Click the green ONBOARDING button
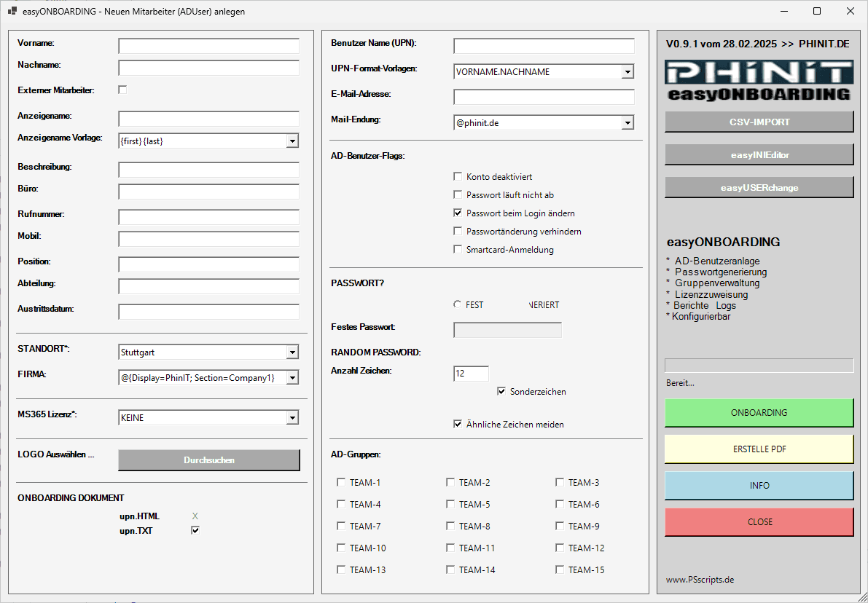This screenshot has width=868, height=603. point(759,412)
